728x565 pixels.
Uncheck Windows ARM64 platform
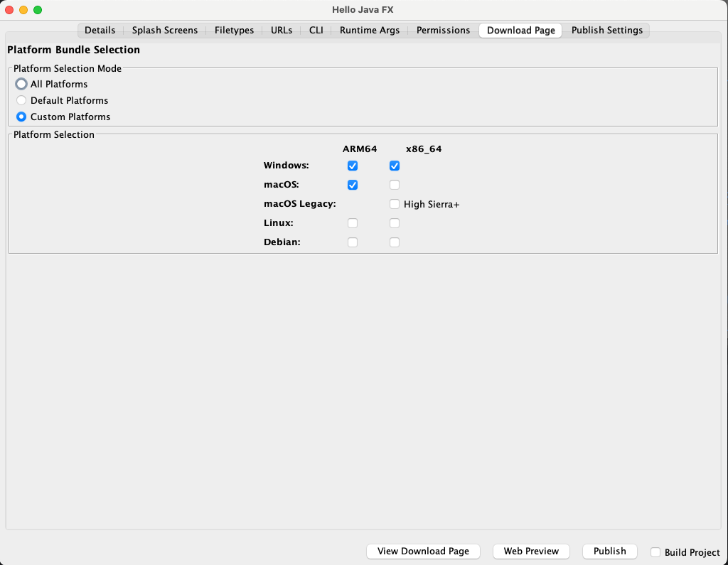(352, 166)
